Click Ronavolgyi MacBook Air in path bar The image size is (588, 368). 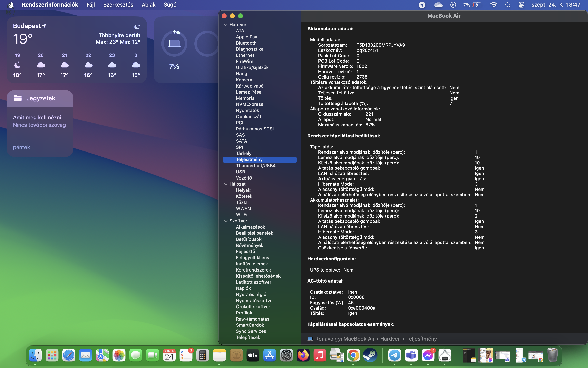tap(341, 339)
